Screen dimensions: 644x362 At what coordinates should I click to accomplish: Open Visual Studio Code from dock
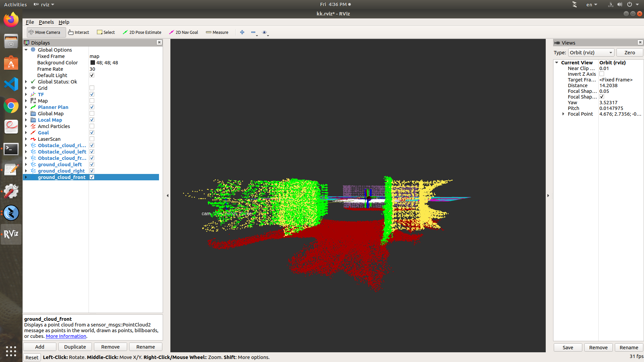pyautogui.click(x=11, y=84)
